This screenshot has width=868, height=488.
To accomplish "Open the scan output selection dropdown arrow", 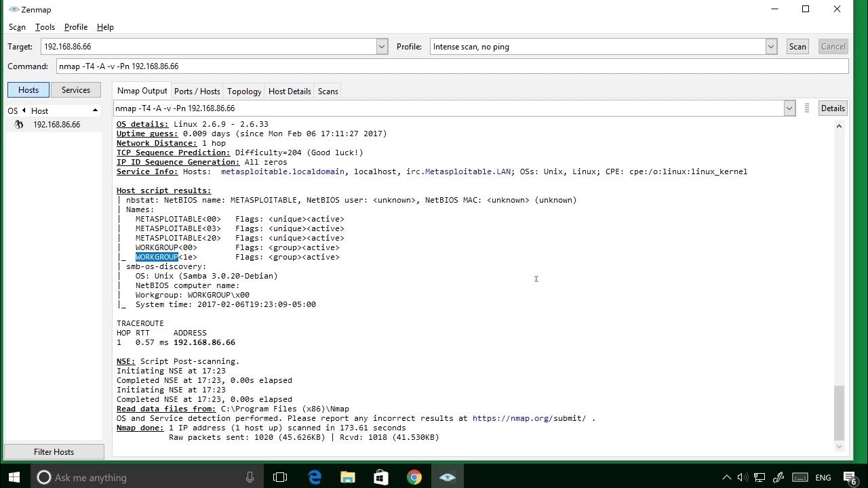I will 789,108.
